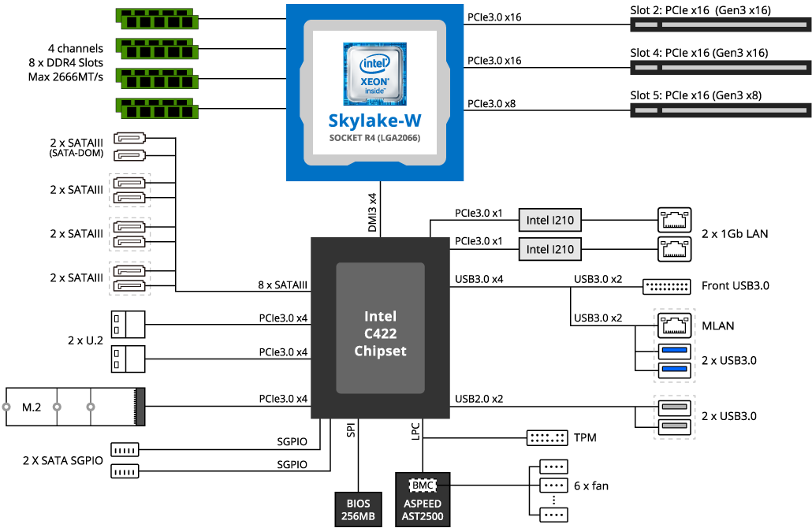Click the Intel Xeon inside CPU logo

click(x=374, y=74)
